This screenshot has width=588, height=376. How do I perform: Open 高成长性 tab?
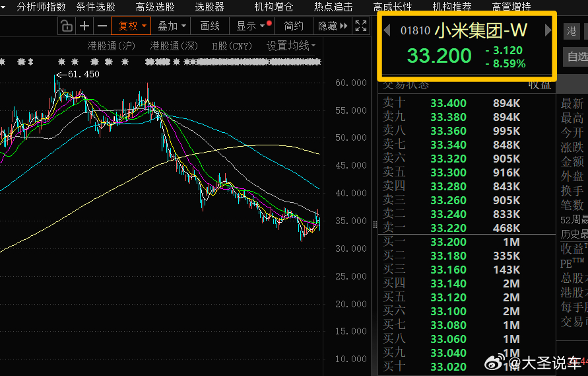point(393,7)
